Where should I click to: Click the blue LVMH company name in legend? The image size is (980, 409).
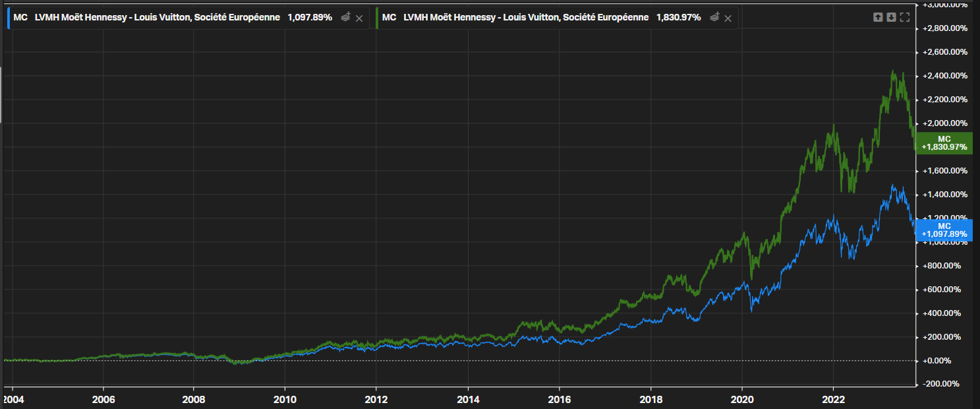(157, 18)
